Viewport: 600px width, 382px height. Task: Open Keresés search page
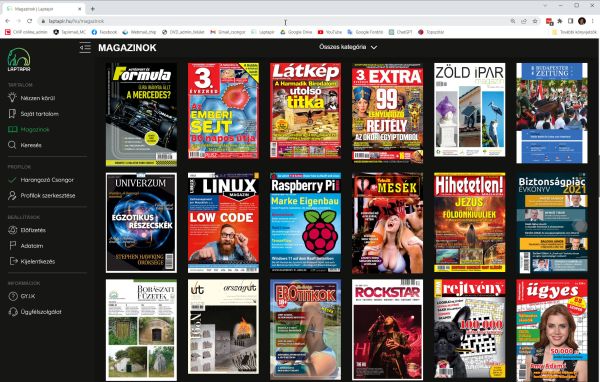click(x=31, y=145)
